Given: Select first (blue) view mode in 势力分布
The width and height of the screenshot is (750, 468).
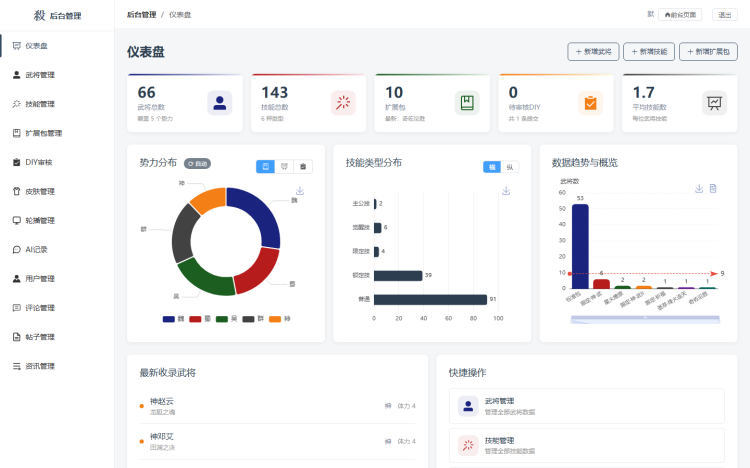Looking at the screenshot, I should point(265,166).
